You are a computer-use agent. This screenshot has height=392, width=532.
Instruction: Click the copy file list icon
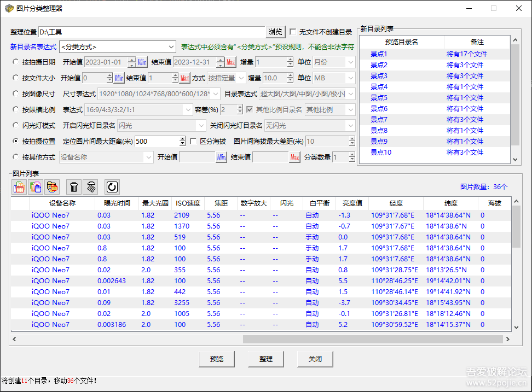(x=35, y=186)
